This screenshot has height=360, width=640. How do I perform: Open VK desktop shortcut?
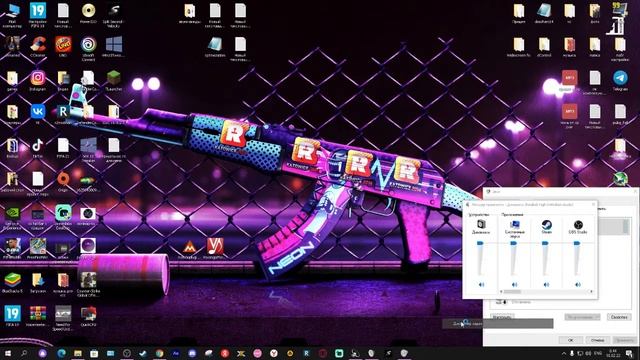click(38, 114)
